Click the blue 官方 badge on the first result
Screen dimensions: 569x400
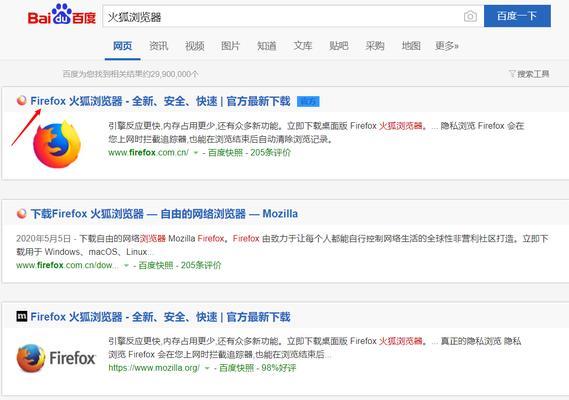coord(308,101)
